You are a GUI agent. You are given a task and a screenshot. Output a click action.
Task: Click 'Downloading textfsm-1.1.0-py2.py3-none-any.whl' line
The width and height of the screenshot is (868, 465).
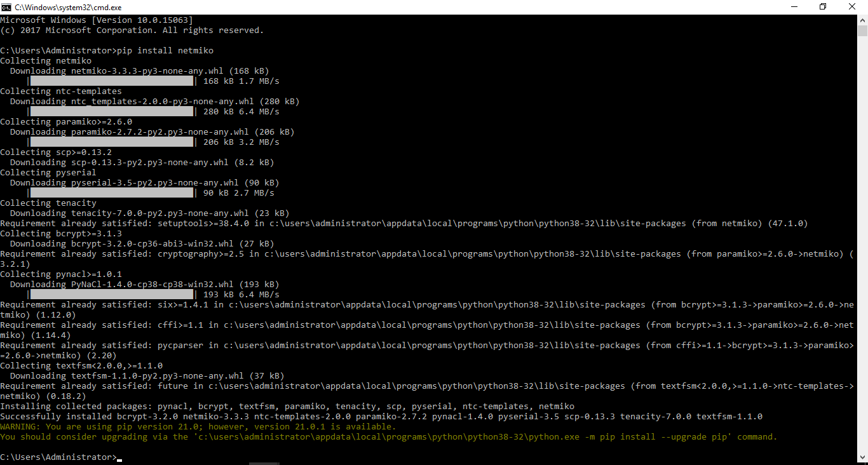pyautogui.click(x=147, y=376)
